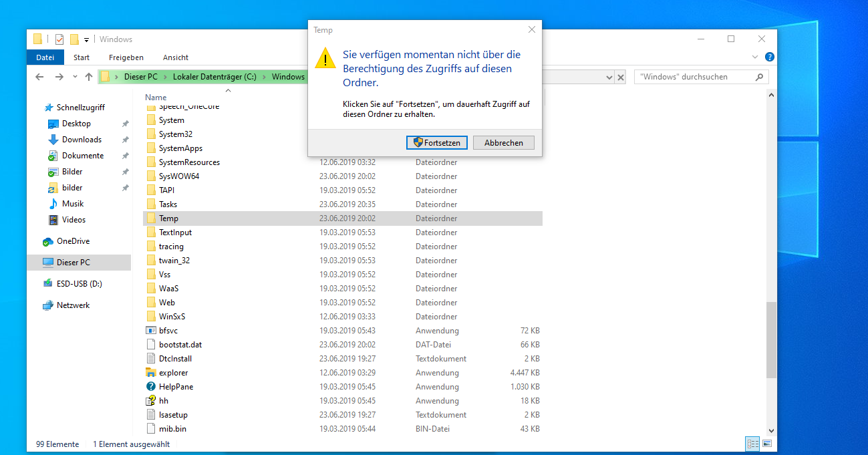The image size is (868, 455).
Task: Navigate up using the up-arrow icon
Action: pyautogui.click(x=89, y=77)
